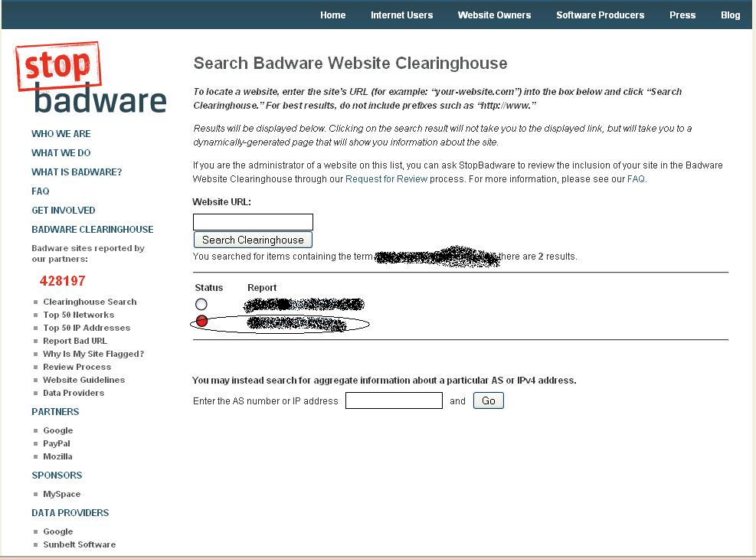This screenshot has height=559, width=756.
Task: Focus the AS number or IP address field
Action: (x=394, y=400)
